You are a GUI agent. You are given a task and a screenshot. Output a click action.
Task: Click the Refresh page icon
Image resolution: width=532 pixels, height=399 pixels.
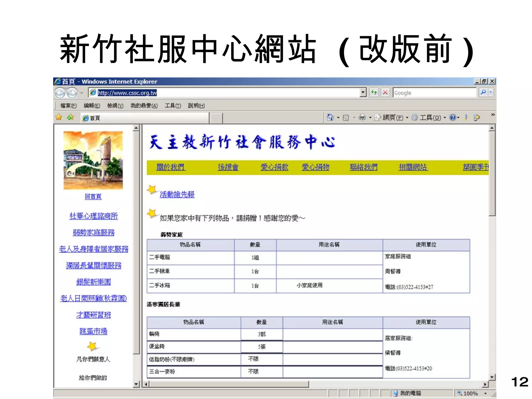pos(374,92)
